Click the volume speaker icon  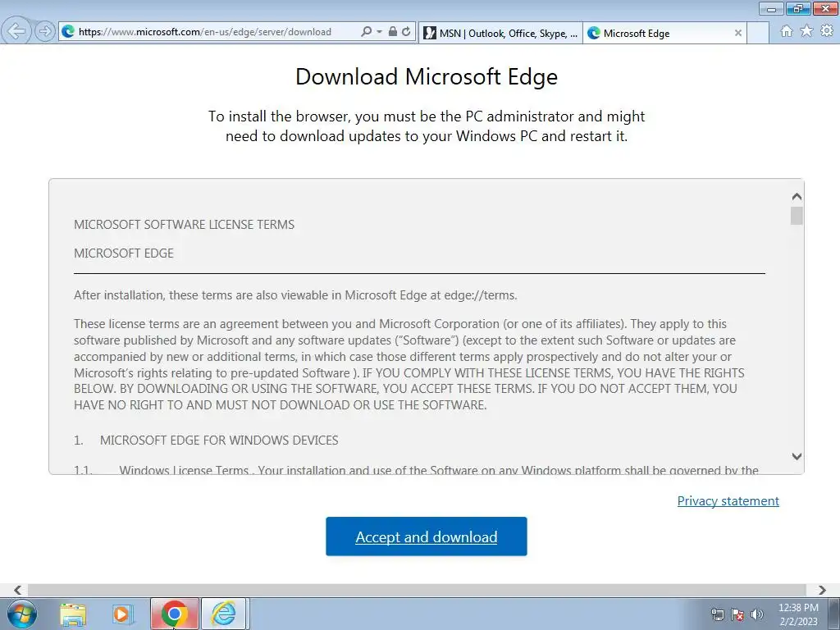point(757,614)
